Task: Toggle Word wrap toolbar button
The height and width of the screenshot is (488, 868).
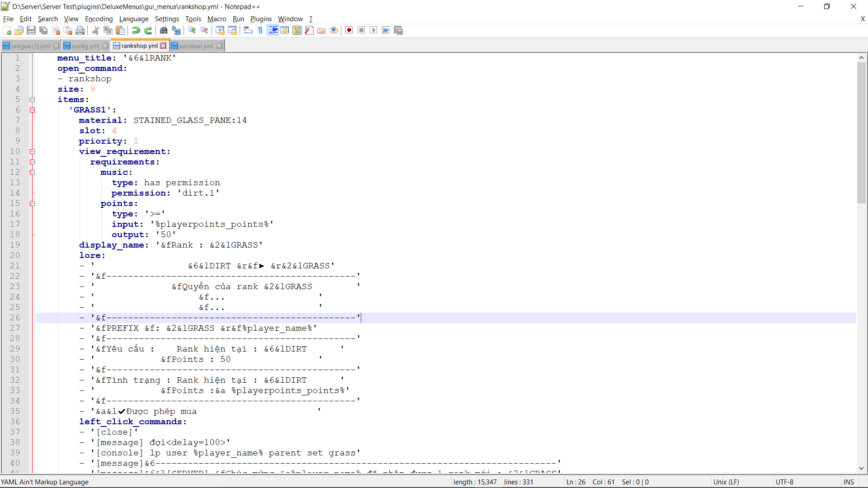Action: (248, 30)
